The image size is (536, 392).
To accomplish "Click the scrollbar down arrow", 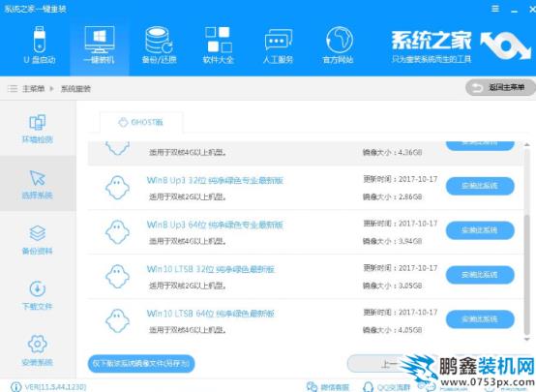I will [x=527, y=340].
